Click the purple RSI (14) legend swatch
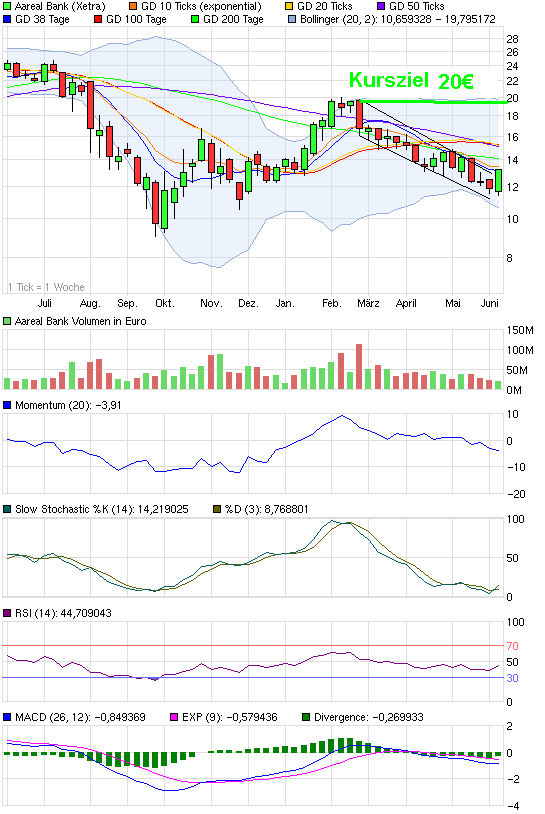The width and height of the screenshot is (545, 814). 7,613
